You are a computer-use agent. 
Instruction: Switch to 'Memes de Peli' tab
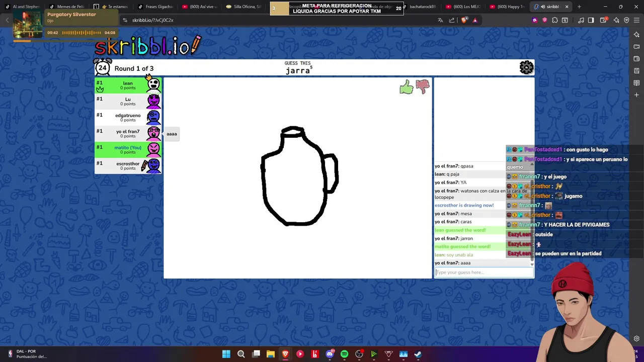point(67,7)
